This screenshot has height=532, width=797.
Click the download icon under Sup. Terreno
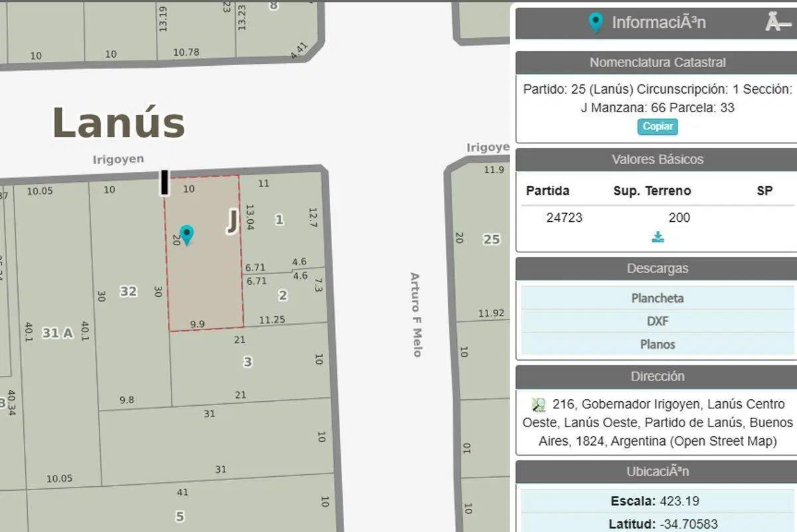click(658, 237)
